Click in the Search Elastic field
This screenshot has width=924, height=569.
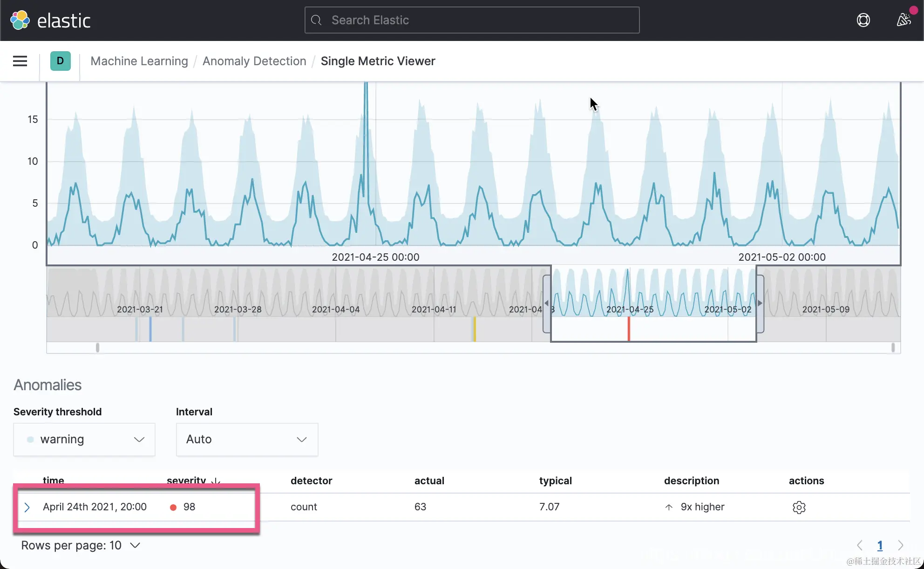click(x=472, y=20)
